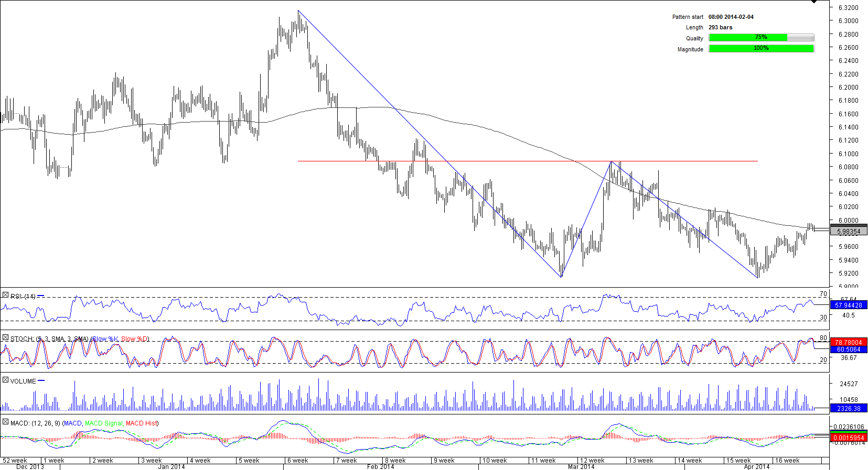Click the pattern start value 08:00 2014-02-04
The width and height of the screenshot is (868, 470).
point(731,17)
